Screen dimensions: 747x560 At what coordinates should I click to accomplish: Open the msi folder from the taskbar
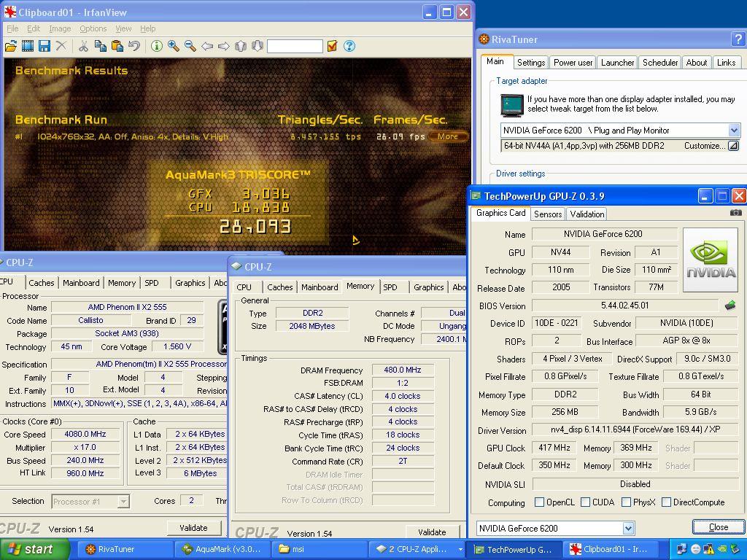click(320, 550)
